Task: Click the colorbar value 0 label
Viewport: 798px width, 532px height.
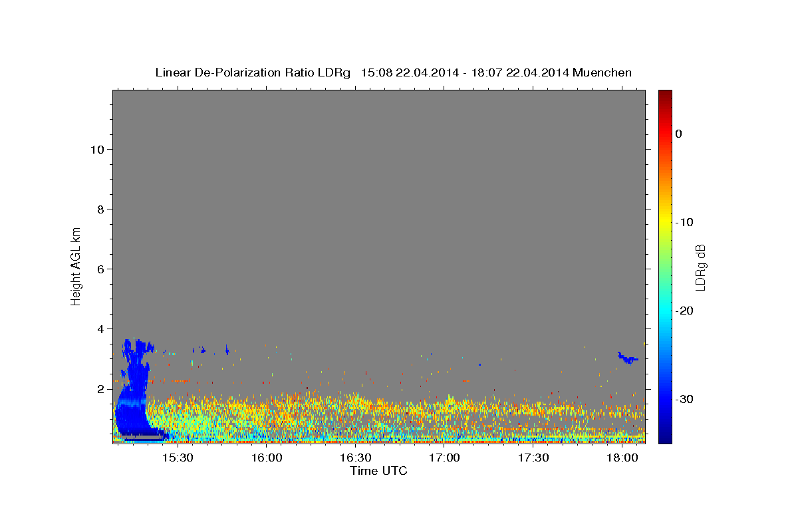Action: [x=679, y=134]
